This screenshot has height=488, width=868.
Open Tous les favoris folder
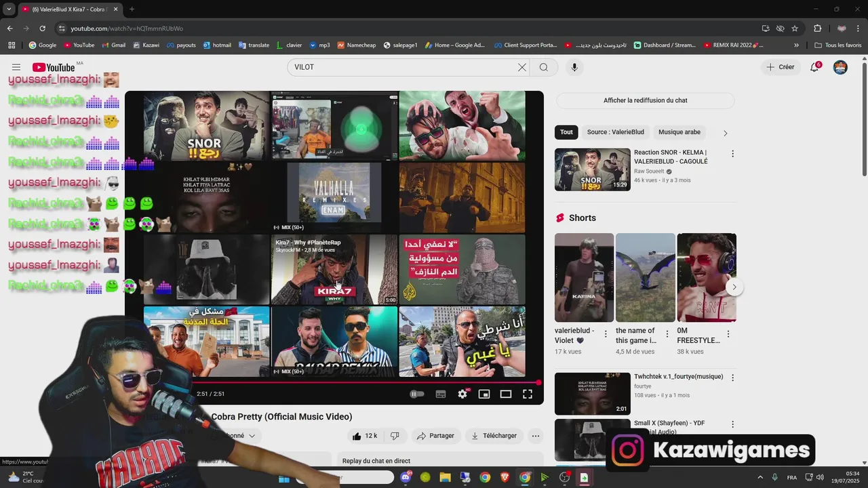pos(837,45)
